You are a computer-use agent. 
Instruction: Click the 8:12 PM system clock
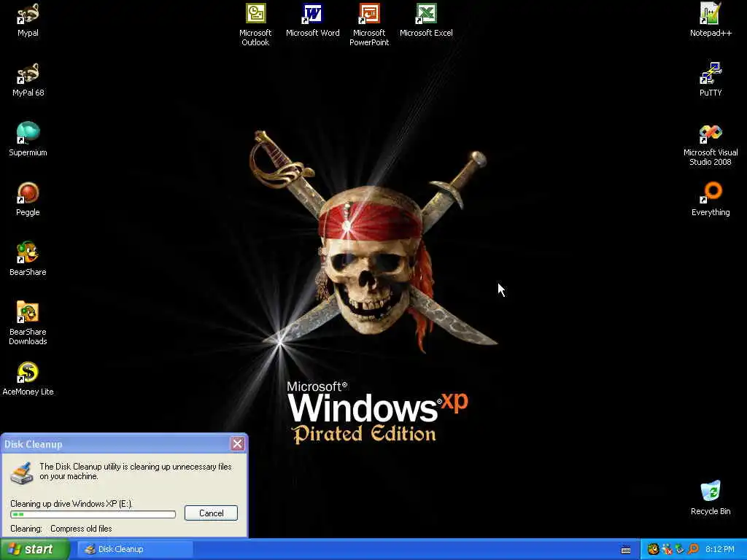pos(720,550)
